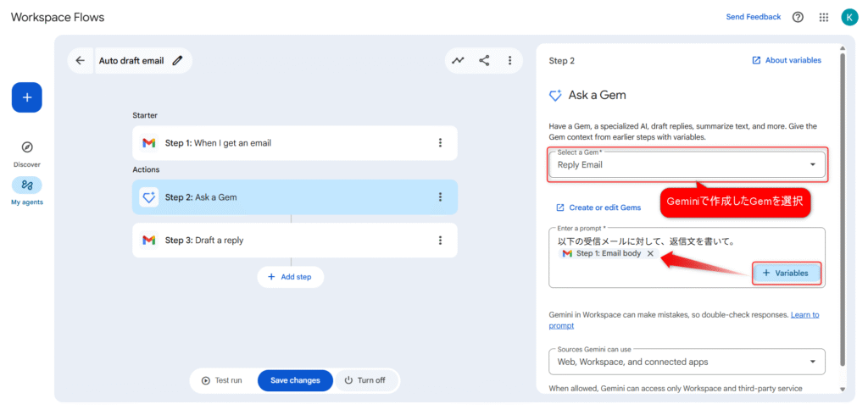868x415 pixels.
Task: Open the activity trend chart icon
Action: (x=458, y=60)
